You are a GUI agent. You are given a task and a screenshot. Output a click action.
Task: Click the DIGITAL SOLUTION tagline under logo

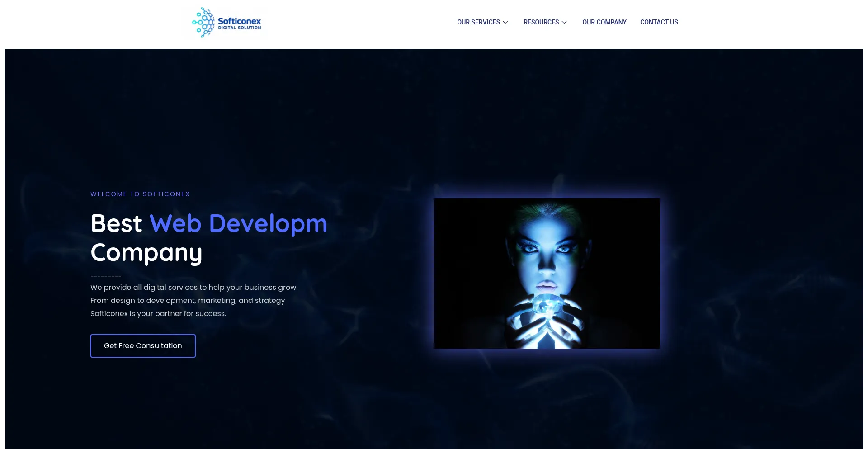(240, 28)
